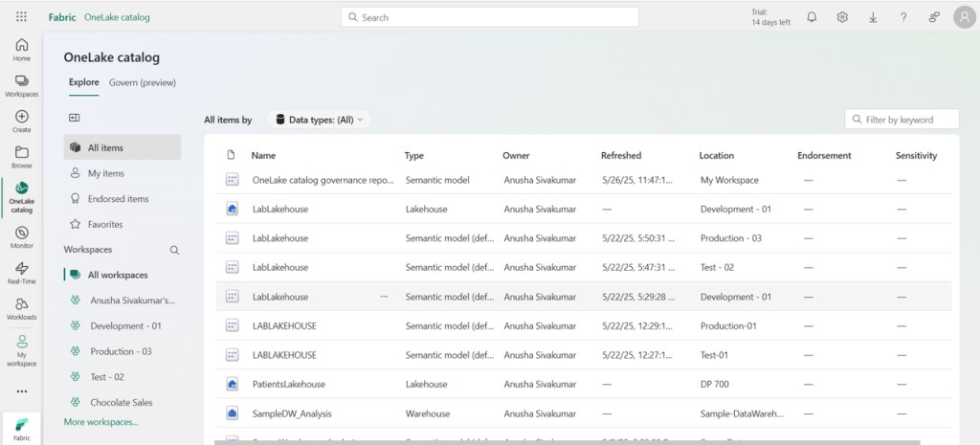Search workspaces using magnifier icon
This screenshot has width=980, height=445.
pyautogui.click(x=174, y=250)
